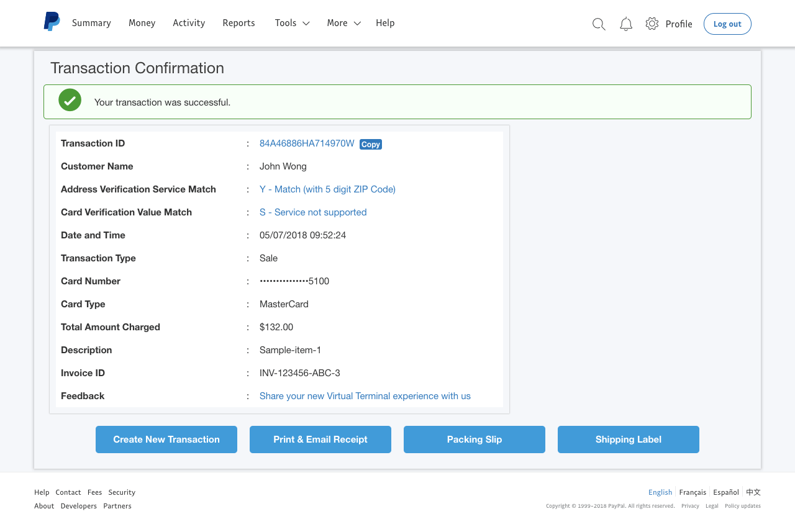Viewport: 795px width, 532px height.
Task: Go to the Summary tab
Action: coord(91,23)
